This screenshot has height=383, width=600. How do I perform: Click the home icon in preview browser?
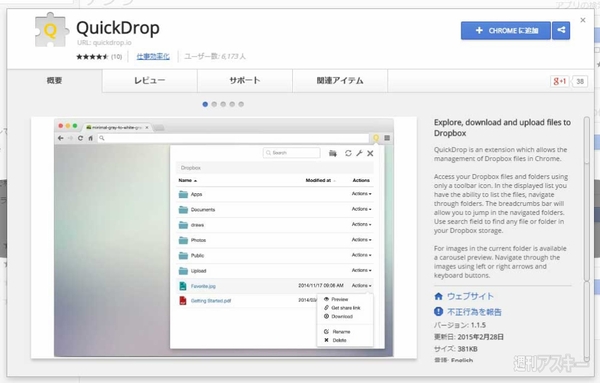pyautogui.click(x=90, y=138)
